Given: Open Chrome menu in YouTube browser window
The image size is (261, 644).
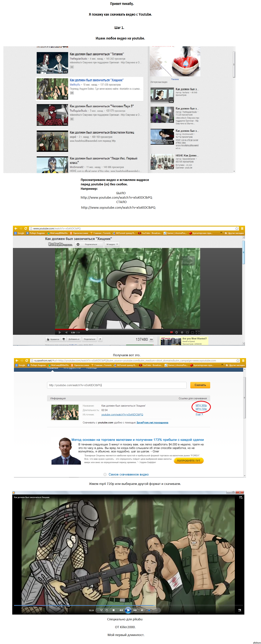Looking at the screenshot, I should click(x=242, y=229).
